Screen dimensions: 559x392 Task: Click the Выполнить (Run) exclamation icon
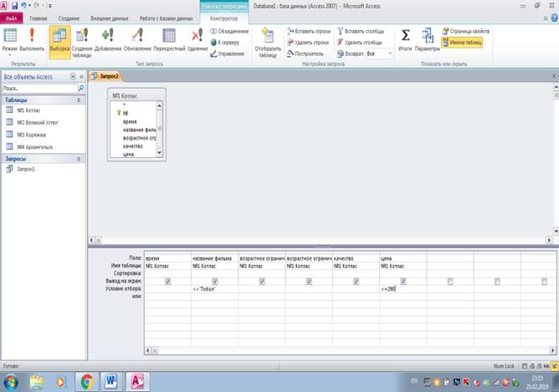click(x=32, y=36)
